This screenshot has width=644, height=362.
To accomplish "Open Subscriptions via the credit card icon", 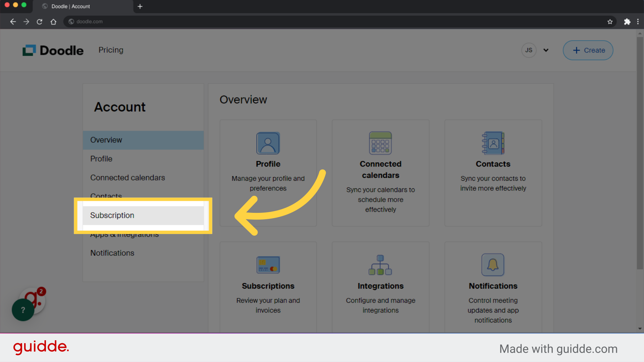I will 268,265.
